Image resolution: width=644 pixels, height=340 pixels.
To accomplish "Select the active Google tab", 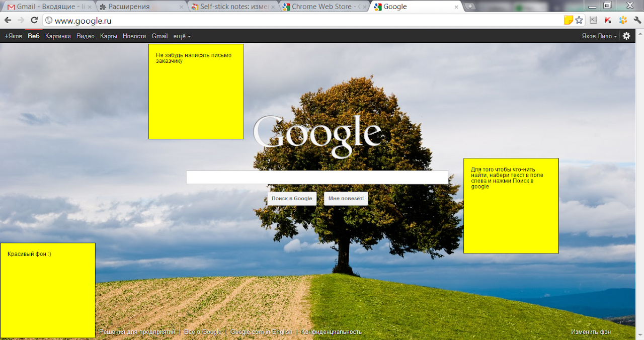I will coord(415,7).
